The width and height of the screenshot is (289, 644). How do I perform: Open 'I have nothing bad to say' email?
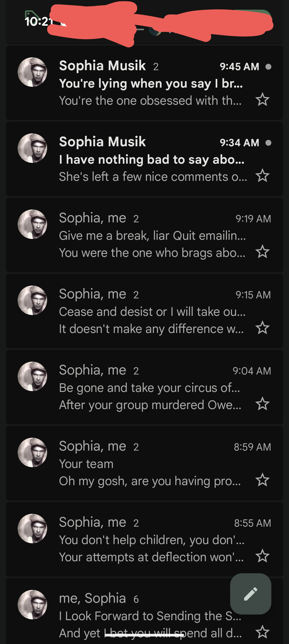[150, 160]
